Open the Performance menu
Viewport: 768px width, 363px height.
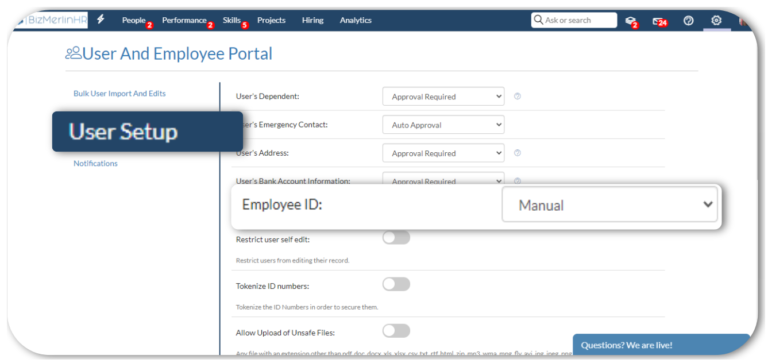[x=184, y=20]
